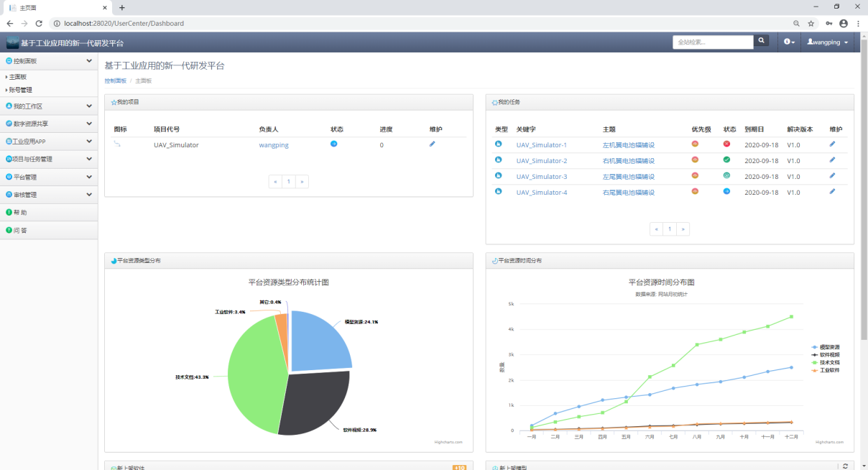Image resolution: width=868 pixels, height=470 pixels.
Task: Go to previous page in 我的任务 pagination
Action: click(656, 229)
